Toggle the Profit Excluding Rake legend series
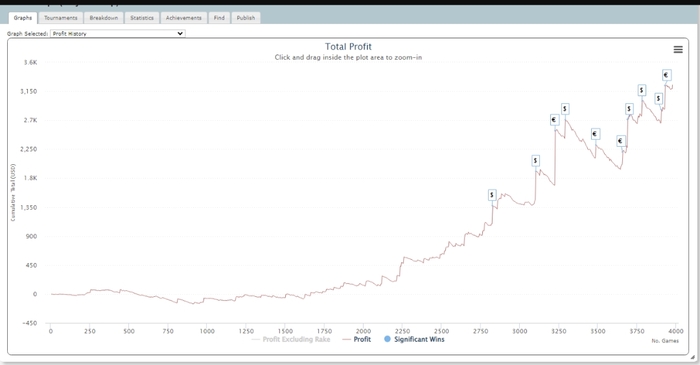This screenshot has height=365, width=700. (x=291, y=340)
